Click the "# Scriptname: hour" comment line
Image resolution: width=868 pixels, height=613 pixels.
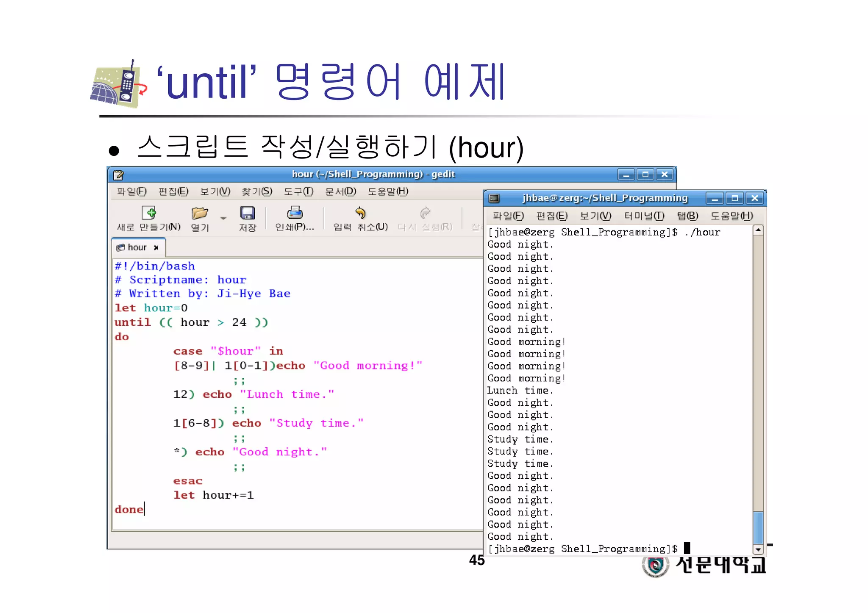(x=181, y=280)
